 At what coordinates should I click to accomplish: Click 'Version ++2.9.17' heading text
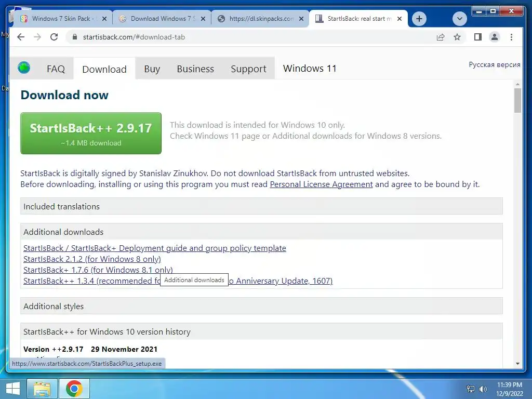tap(54, 349)
